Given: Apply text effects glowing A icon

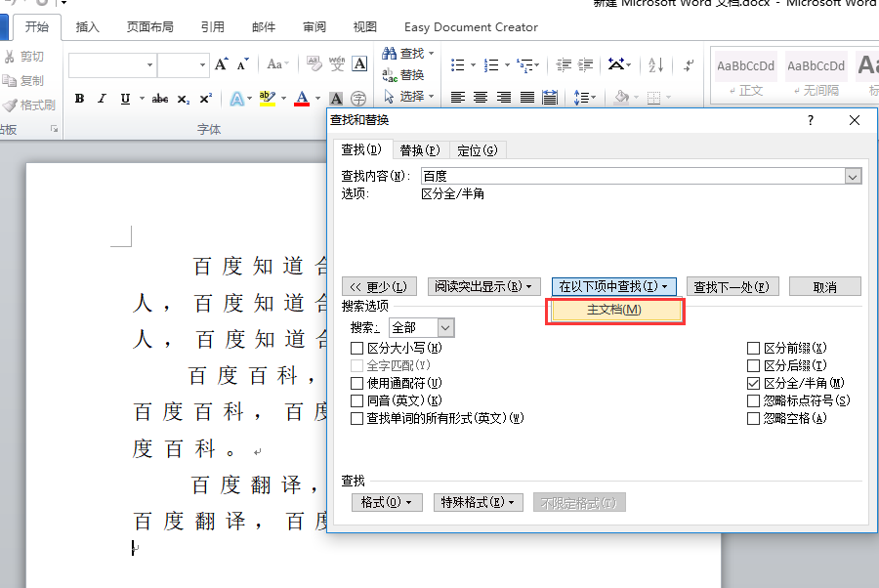Looking at the screenshot, I should coord(237,100).
